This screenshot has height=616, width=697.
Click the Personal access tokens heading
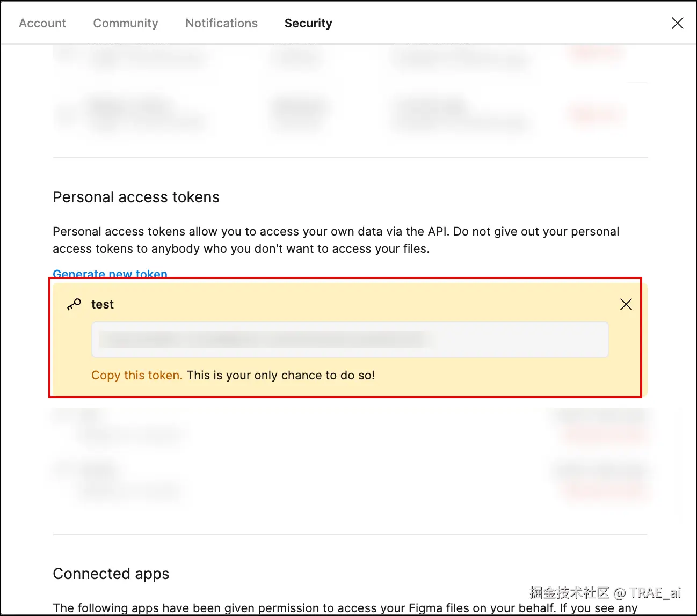(x=136, y=197)
